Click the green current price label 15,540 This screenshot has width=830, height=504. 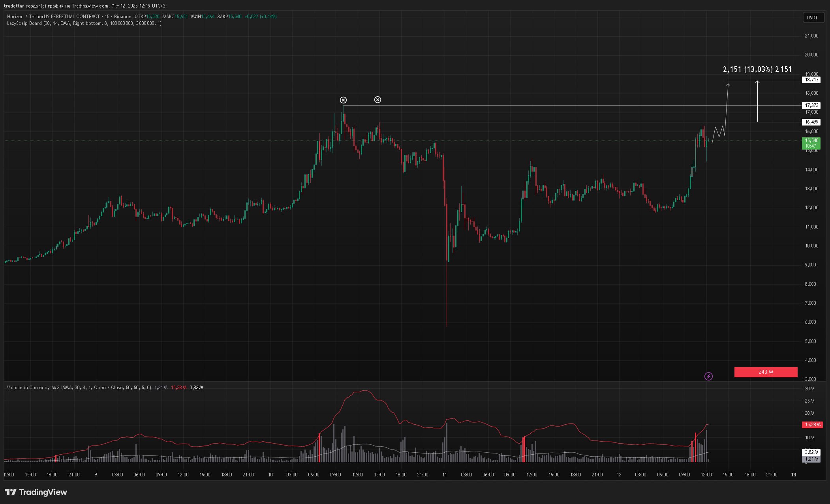pyautogui.click(x=811, y=143)
